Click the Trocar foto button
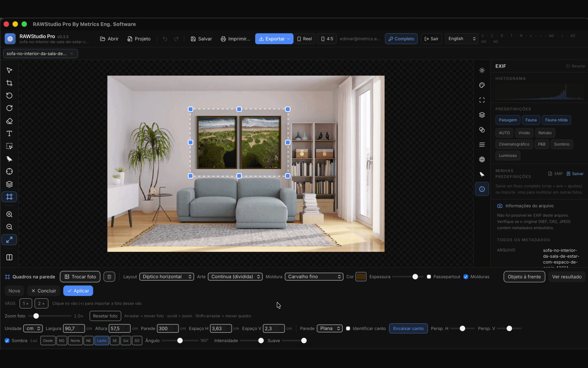The width and height of the screenshot is (588, 368). 80,277
